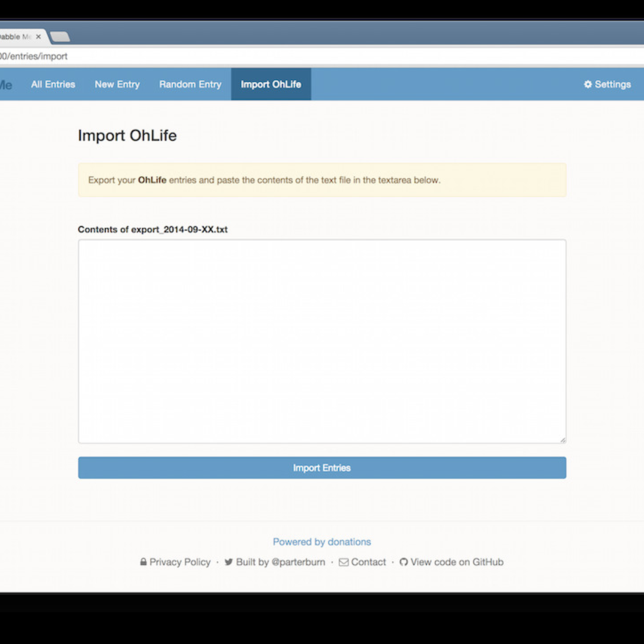
Task: Open View code on GitHub link
Action: click(457, 562)
